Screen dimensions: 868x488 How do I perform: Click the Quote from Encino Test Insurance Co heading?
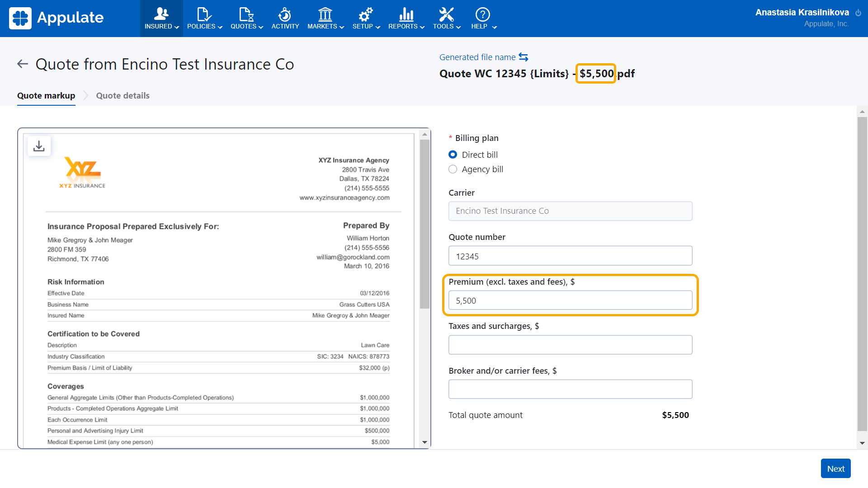pyautogui.click(x=165, y=64)
